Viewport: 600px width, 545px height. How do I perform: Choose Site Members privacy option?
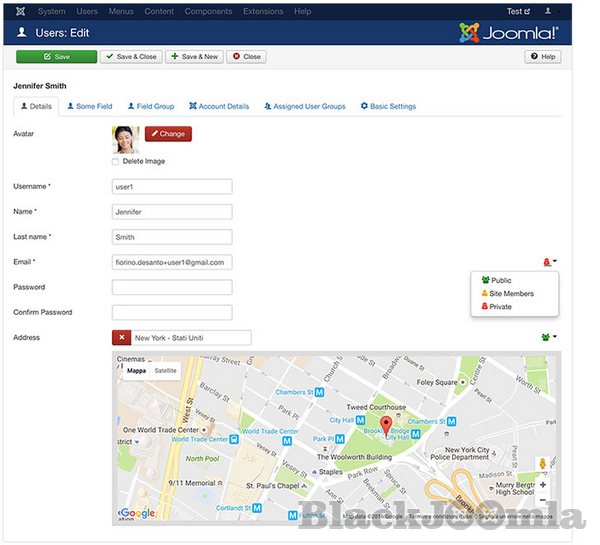pos(512,294)
